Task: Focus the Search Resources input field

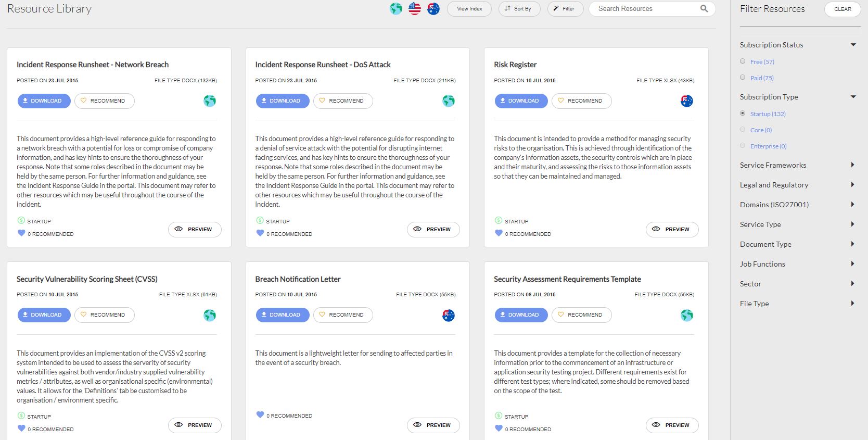Action: point(645,9)
